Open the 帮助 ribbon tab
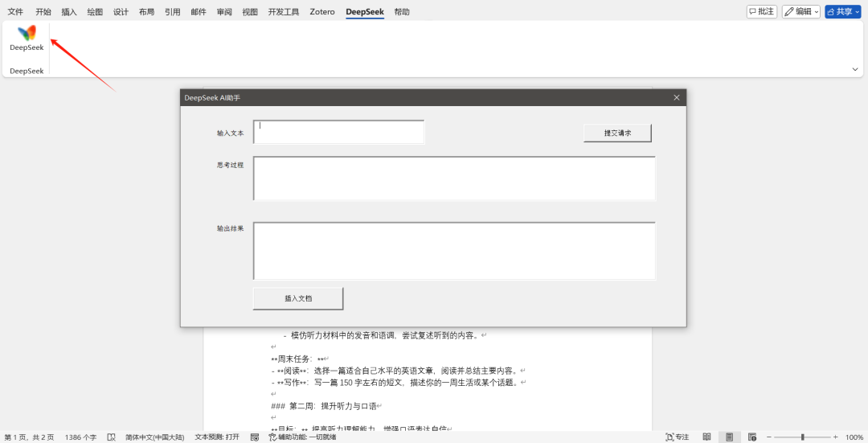Viewport: 868px width, 443px height. point(402,11)
